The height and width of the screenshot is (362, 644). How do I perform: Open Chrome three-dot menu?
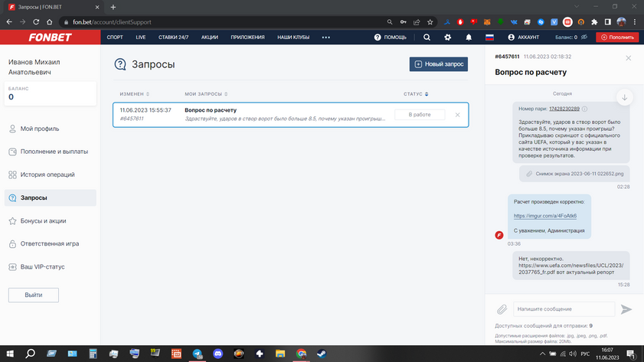coord(635,22)
